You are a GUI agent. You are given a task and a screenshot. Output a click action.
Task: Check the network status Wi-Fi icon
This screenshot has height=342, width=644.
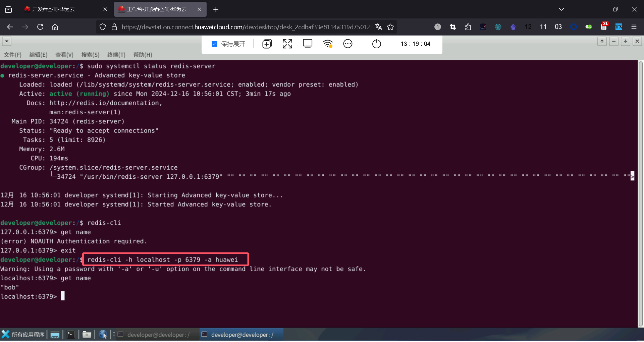(328, 44)
